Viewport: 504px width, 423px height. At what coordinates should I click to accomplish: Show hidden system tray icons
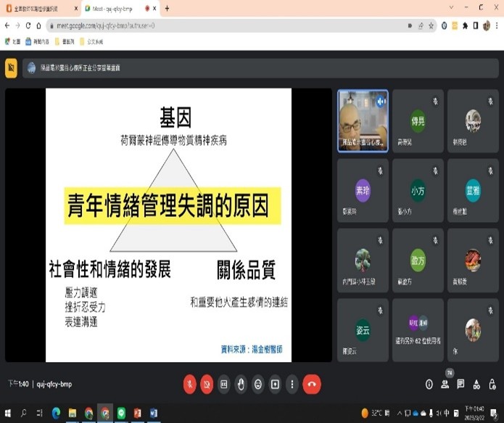[x=400, y=413]
